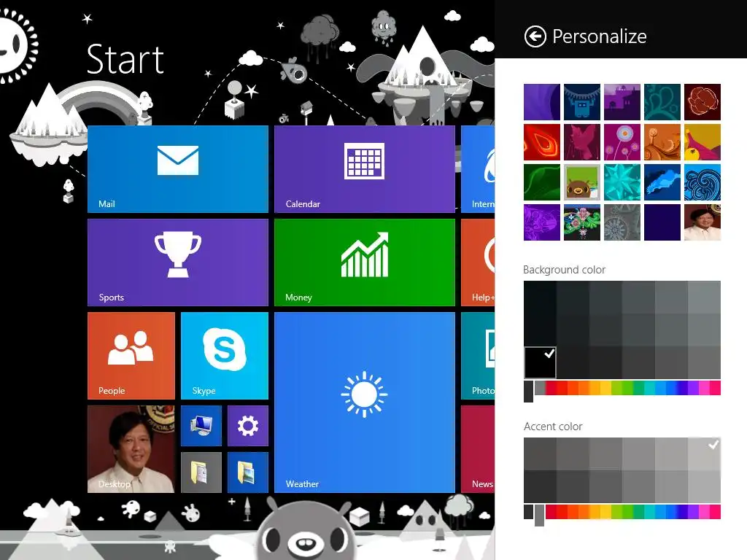Viewport: 747px width, 560px height.
Task: Select the orange swirl background pattern
Action: click(662, 142)
